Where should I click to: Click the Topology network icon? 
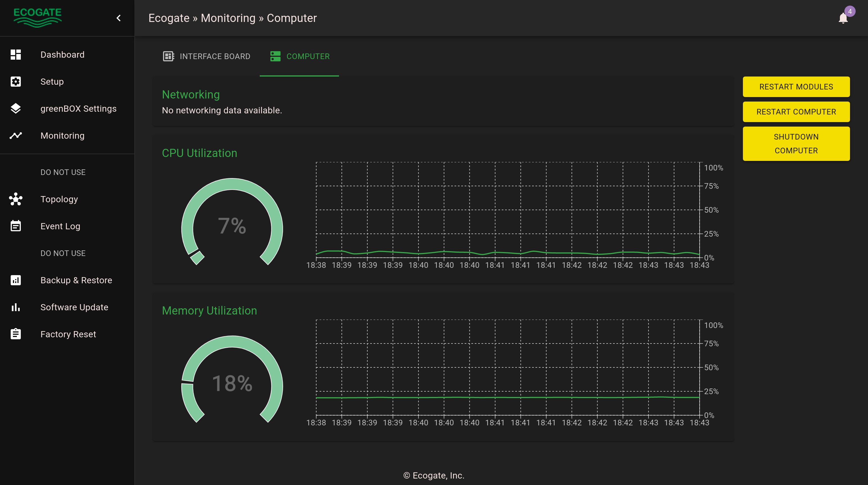coord(15,199)
